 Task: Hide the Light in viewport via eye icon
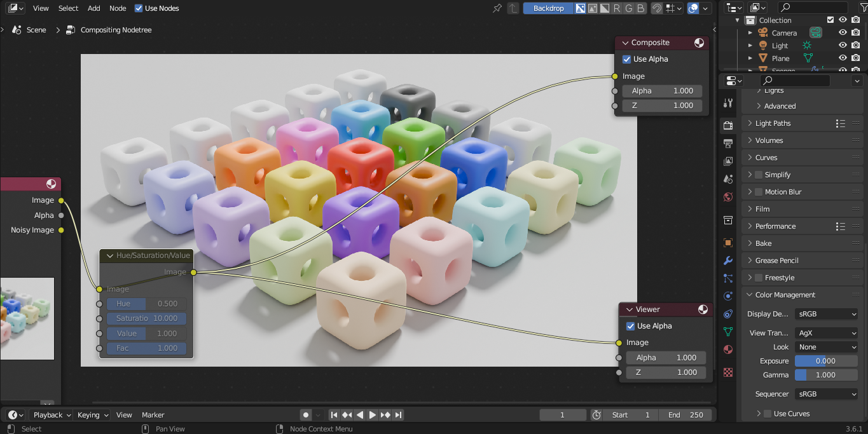[x=843, y=46]
